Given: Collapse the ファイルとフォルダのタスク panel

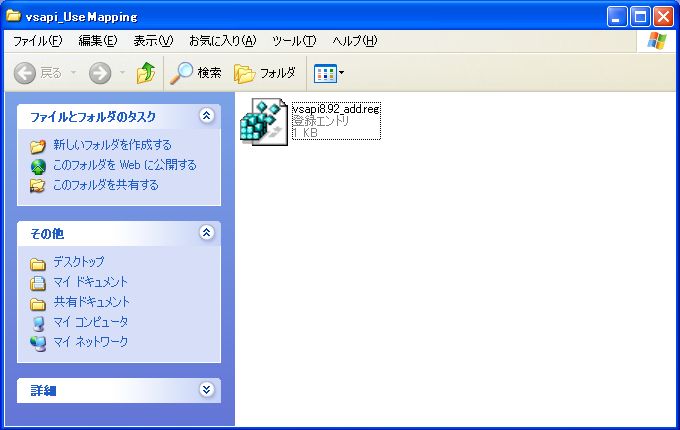Looking at the screenshot, I should coord(206,115).
